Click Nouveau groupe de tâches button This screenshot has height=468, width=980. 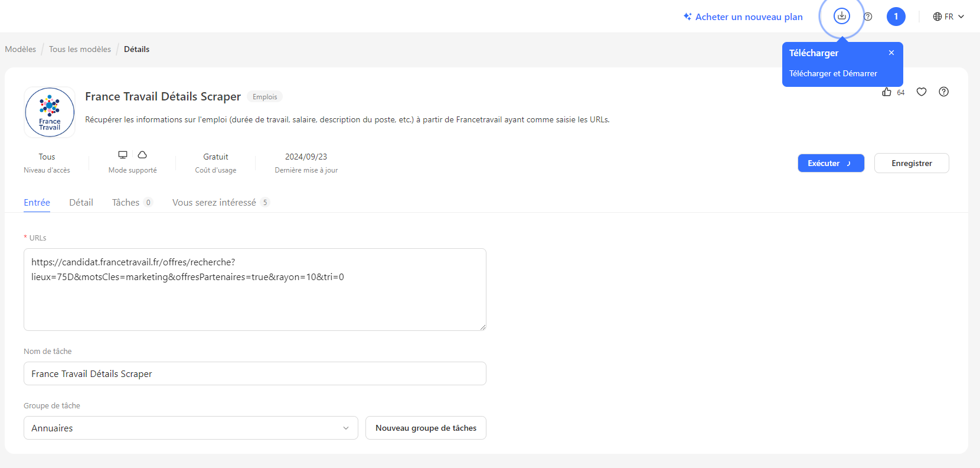pos(426,428)
